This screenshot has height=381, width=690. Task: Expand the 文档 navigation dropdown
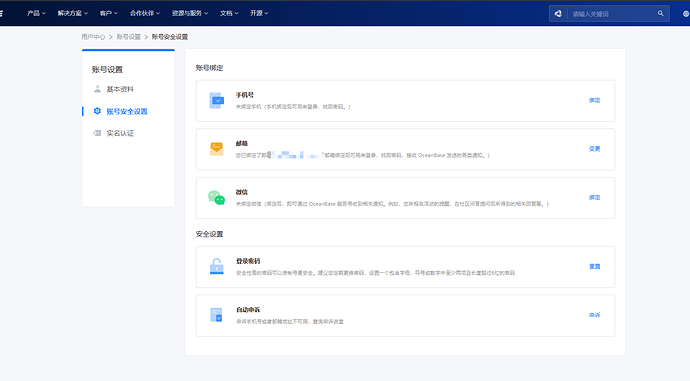pyautogui.click(x=229, y=13)
